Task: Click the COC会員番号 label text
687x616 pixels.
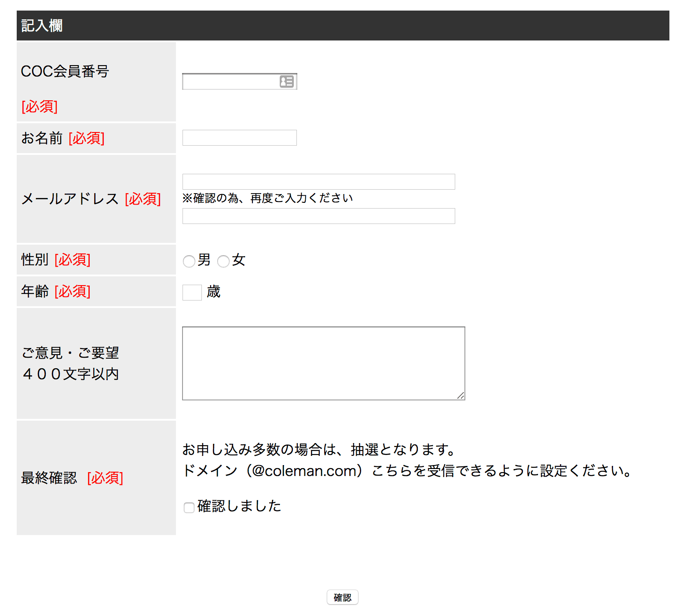Action: [65, 71]
